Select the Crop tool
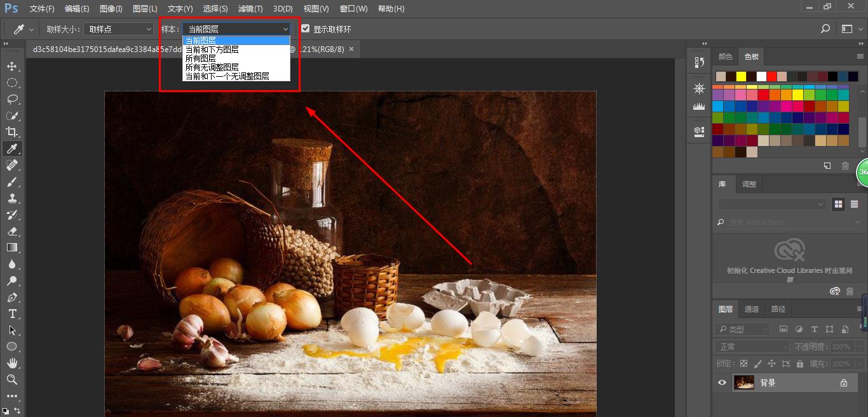 [11, 132]
